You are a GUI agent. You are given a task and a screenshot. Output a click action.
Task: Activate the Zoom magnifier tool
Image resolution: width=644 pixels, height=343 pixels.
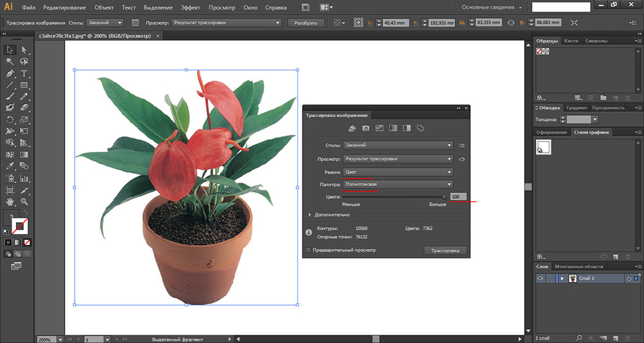[x=24, y=202]
